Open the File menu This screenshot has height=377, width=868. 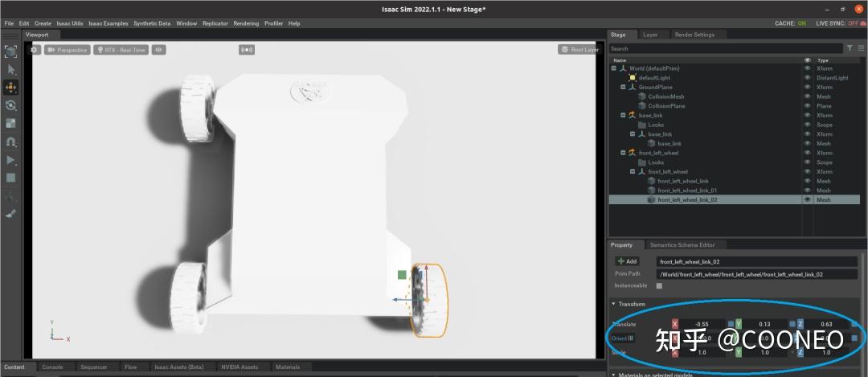pyautogui.click(x=9, y=23)
